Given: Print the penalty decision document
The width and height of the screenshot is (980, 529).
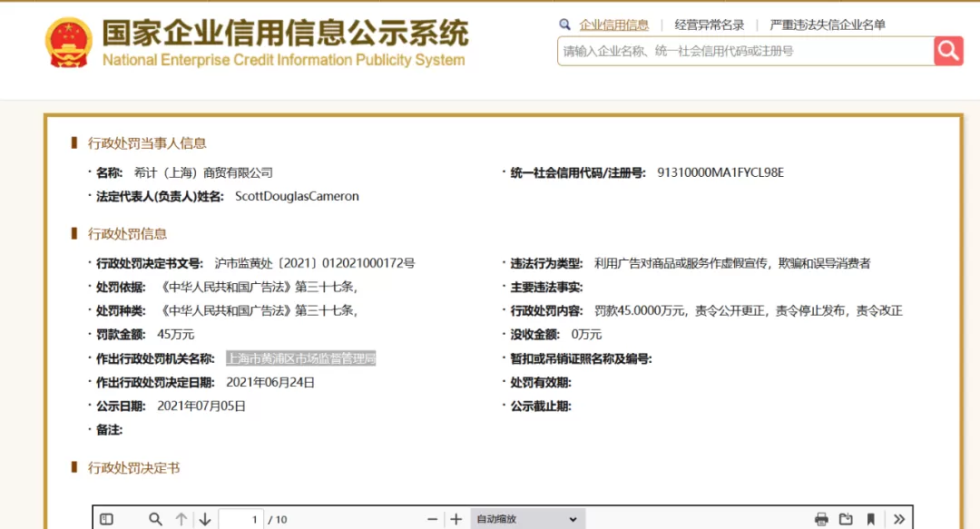Looking at the screenshot, I should (x=821, y=519).
